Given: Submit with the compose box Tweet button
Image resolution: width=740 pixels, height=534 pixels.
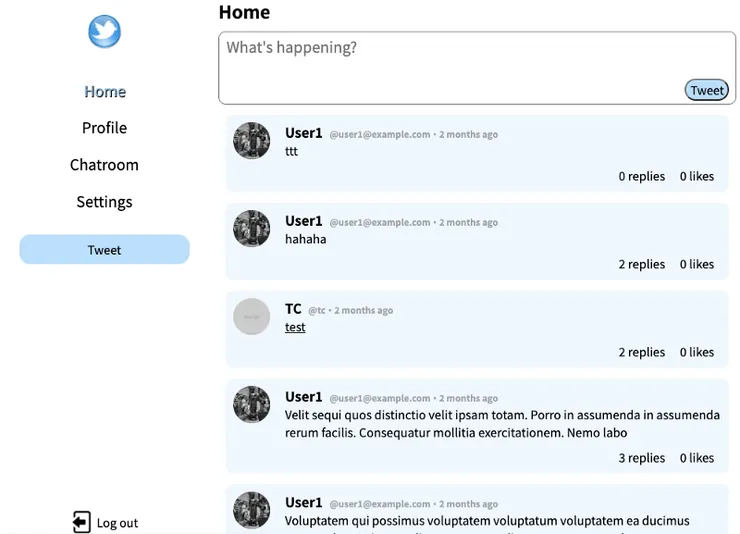Looking at the screenshot, I should coord(707,90).
